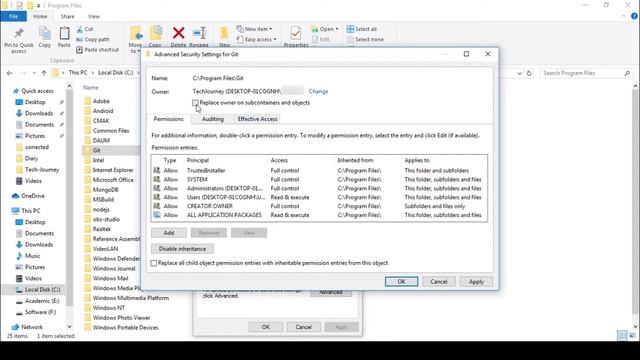Viewport: 640px width, 360px height.
Task: Expand address bar history dropdown
Action: 519,73
